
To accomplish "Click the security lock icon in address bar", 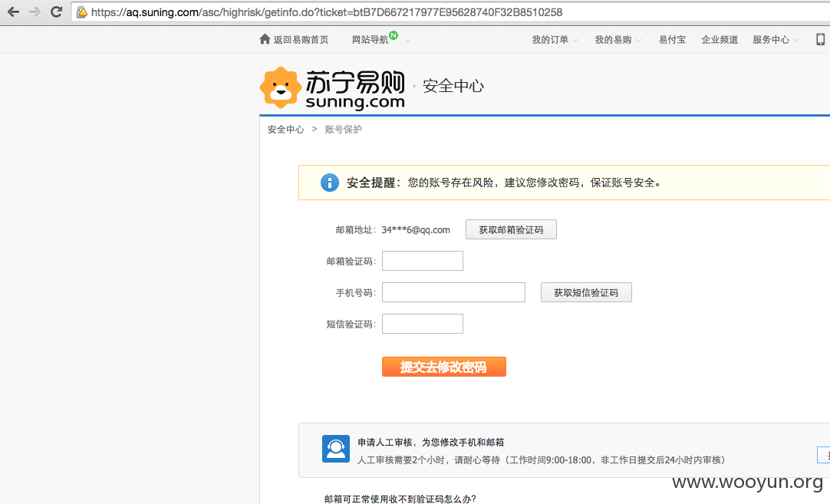I will pyautogui.click(x=81, y=12).
